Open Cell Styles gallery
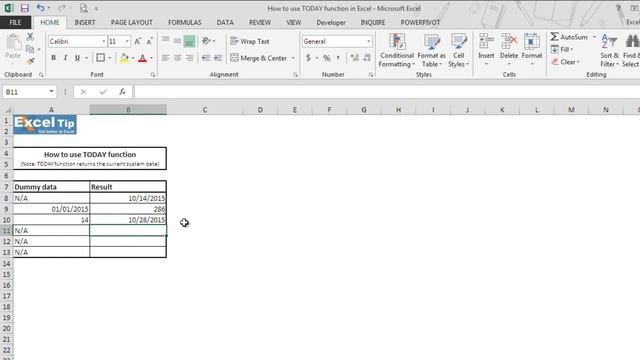 click(458, 51)
